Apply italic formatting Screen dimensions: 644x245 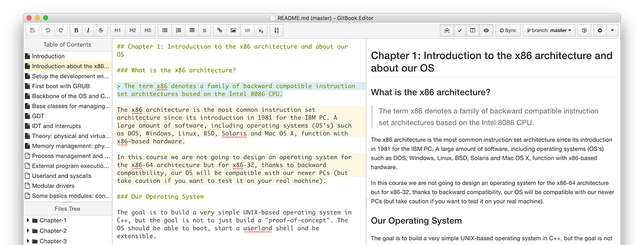pos(88,30)
